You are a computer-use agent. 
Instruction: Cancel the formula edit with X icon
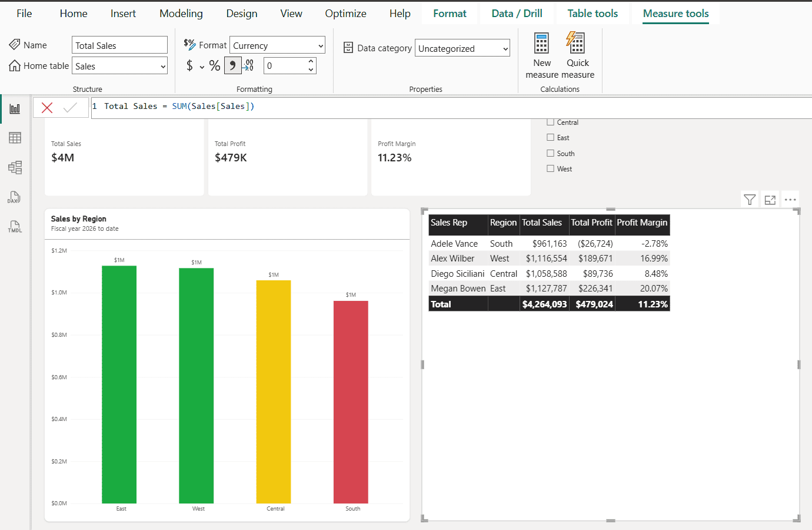pyautogui.click(x=47, y=108)
